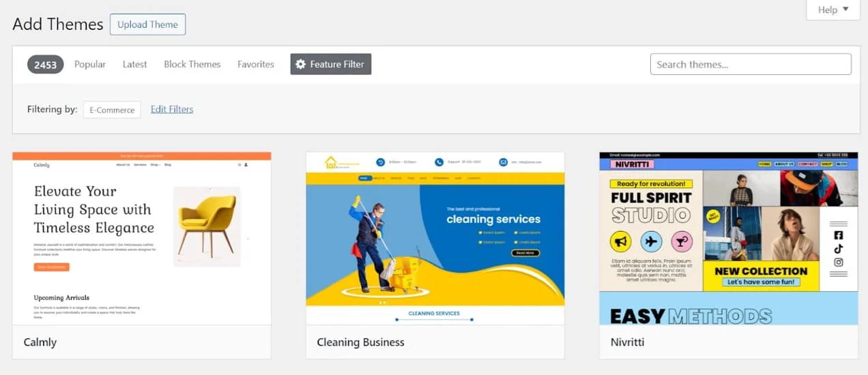Click the phone support icon in Cleaning Business preview
The image size is (868, 375).
click(x=439, y=162)
